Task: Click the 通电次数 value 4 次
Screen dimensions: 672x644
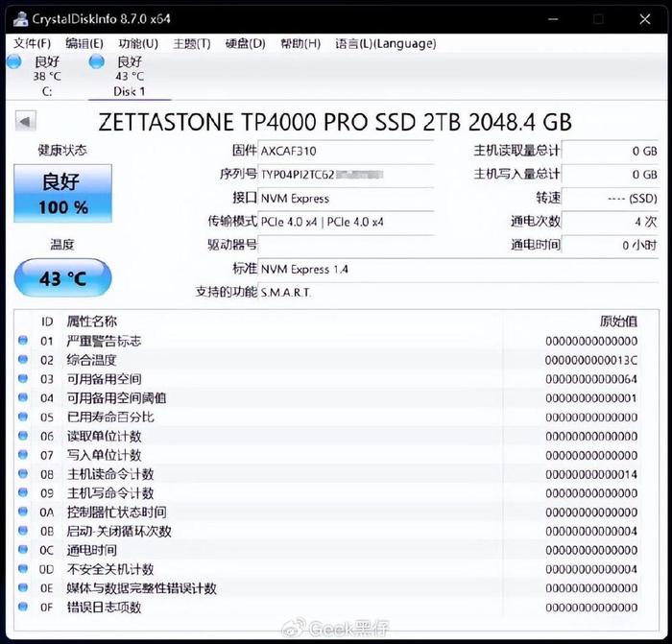Action: click(611, 222)
